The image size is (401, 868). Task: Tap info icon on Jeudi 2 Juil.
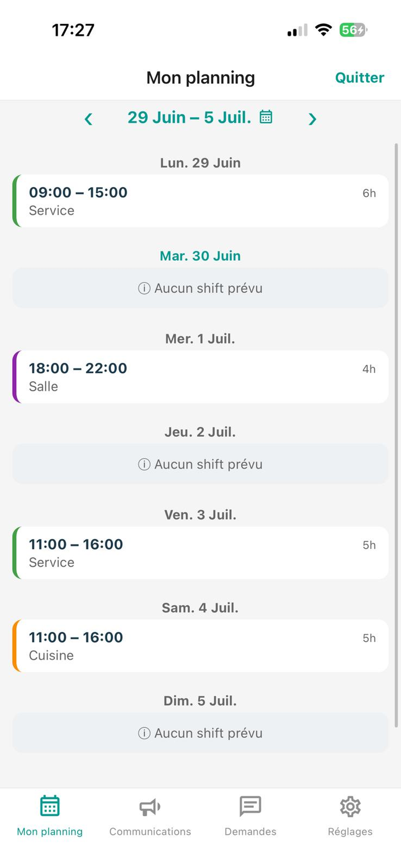(x=144, y=464)
